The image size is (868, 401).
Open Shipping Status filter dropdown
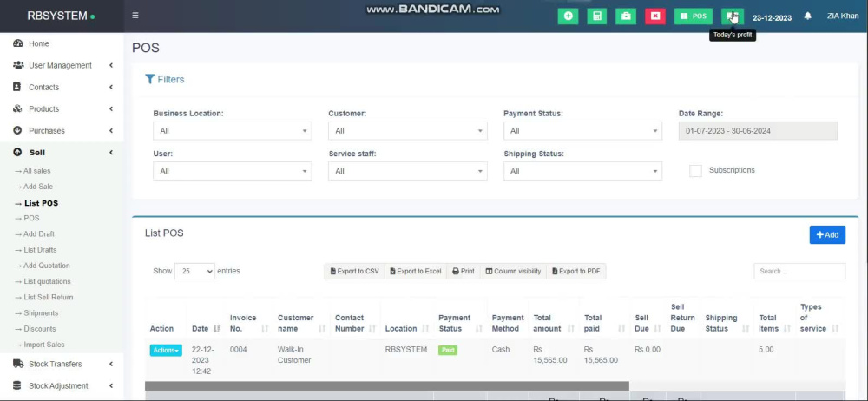(x=583, y=171)
